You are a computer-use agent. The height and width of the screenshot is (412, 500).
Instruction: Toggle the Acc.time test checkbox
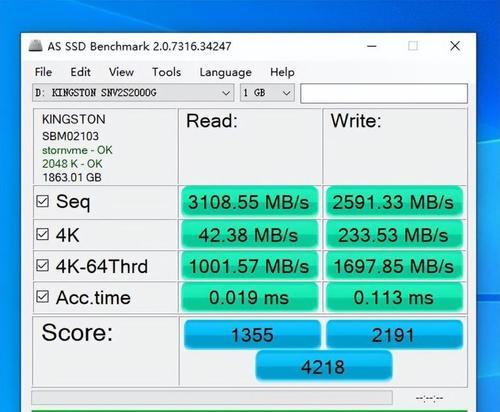42,297
